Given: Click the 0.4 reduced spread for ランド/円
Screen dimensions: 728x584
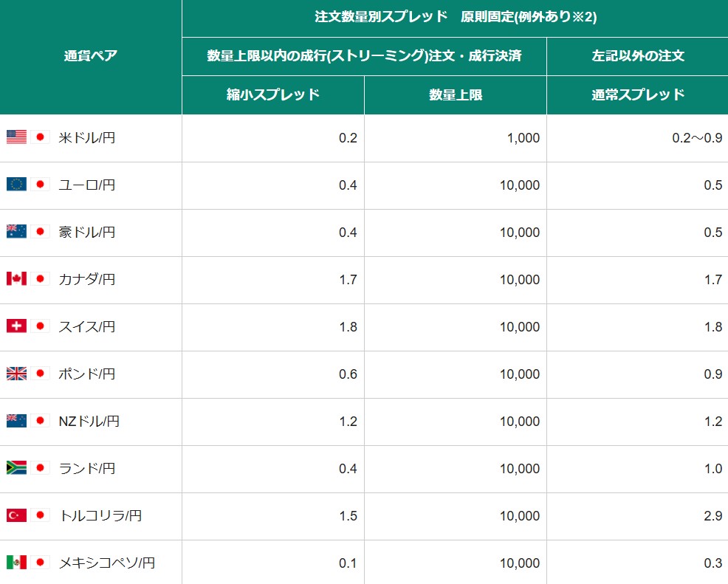Looking at the screenshot, I should 348,469.
